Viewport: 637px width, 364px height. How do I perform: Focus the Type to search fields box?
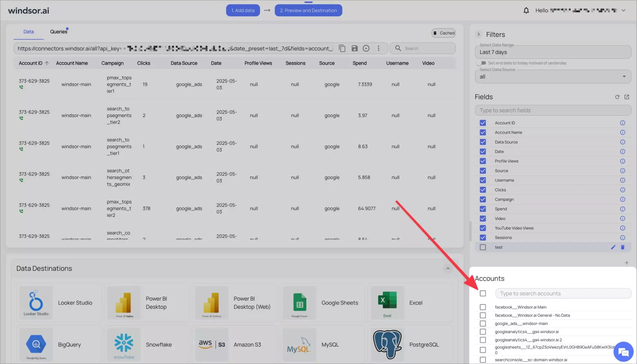553,110
